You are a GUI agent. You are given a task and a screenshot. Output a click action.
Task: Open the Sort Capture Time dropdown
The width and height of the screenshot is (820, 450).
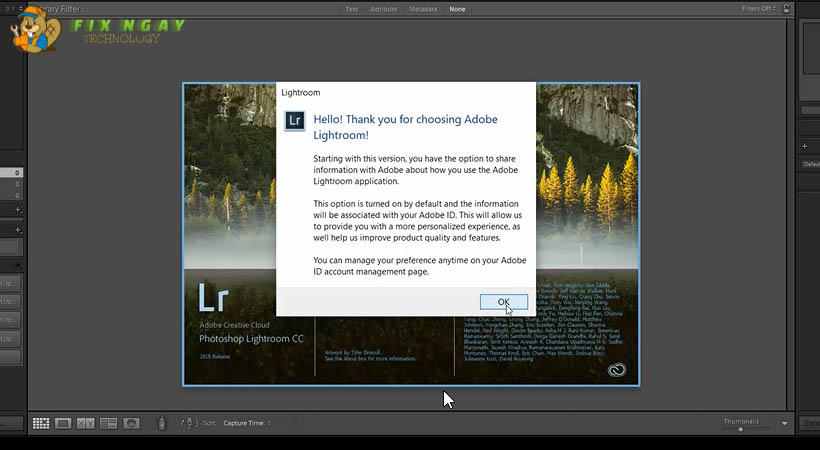coord(246,423)
